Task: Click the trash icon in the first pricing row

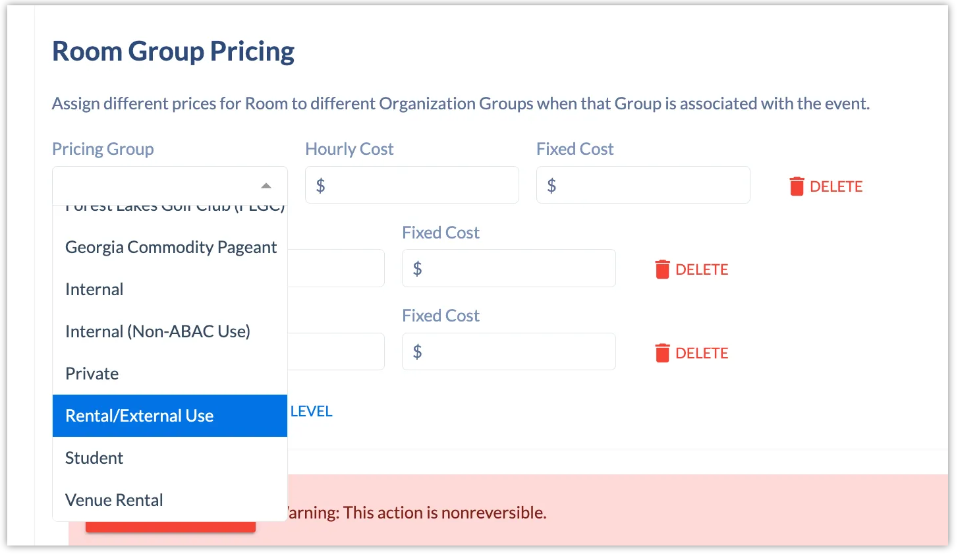Action: [797, 186]
